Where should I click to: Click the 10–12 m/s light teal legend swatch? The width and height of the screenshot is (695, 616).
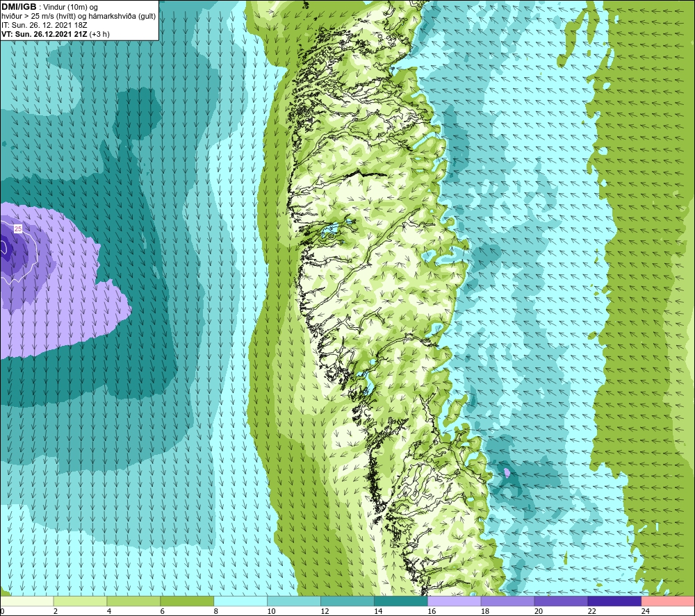click(294, 601)
